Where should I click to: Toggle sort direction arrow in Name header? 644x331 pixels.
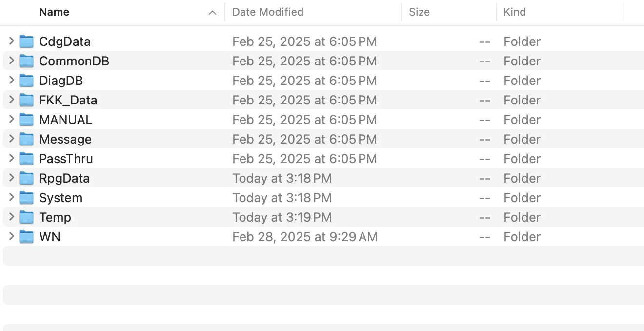pyautogui.click(x=212, y=13)
